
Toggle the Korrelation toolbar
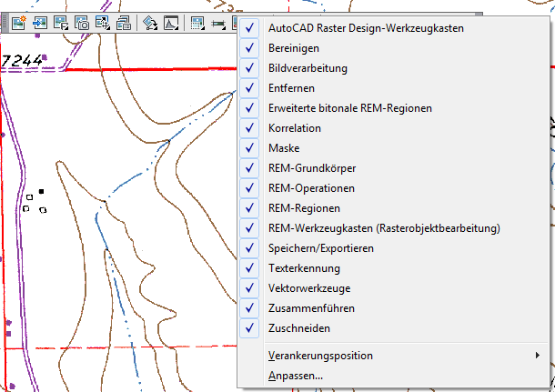(x=393, y=128)
